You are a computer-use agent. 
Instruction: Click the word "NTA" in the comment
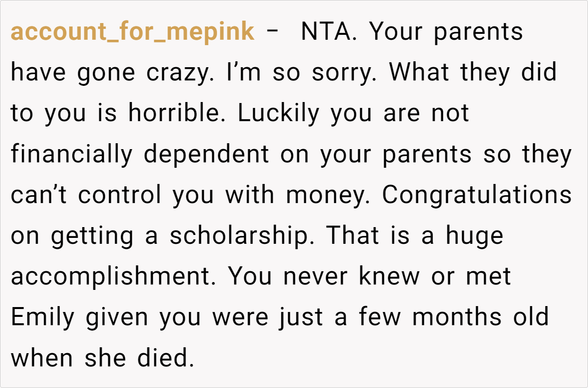(x=328, y=32)
